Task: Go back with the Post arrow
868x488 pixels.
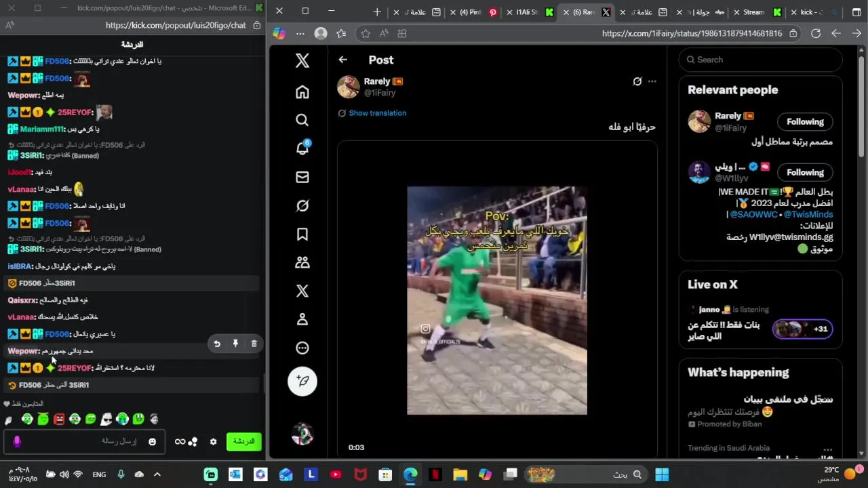Action: tap(343, 60)
